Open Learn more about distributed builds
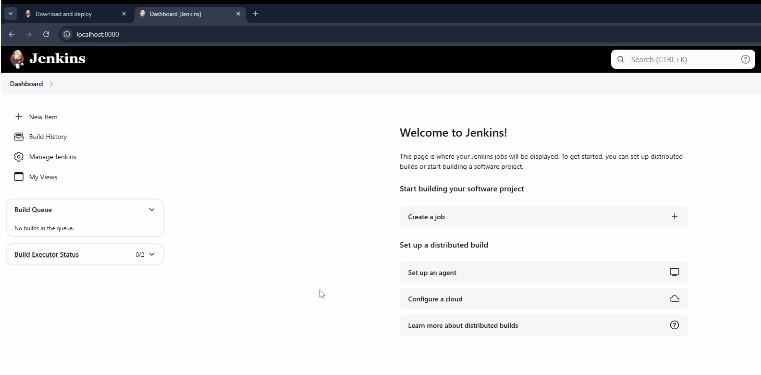The width and height of the screenshot is (761, 375). tap(544, 325)
